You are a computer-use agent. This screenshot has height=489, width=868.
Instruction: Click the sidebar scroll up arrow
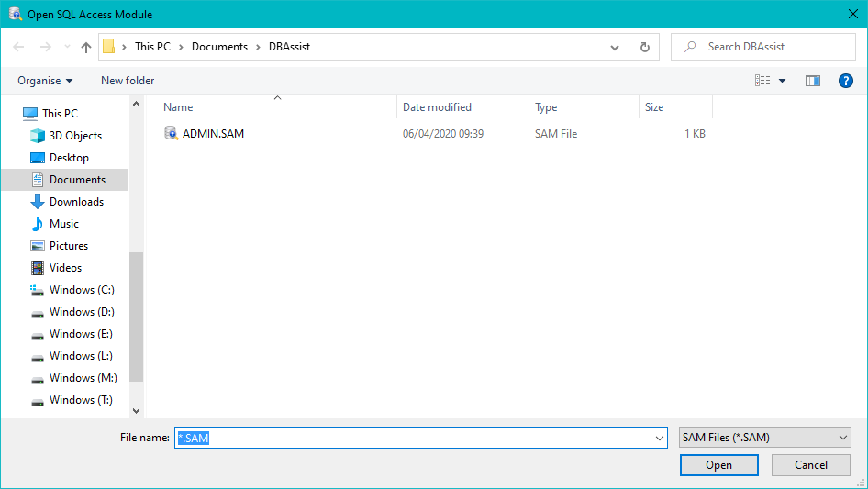[136, 104]
